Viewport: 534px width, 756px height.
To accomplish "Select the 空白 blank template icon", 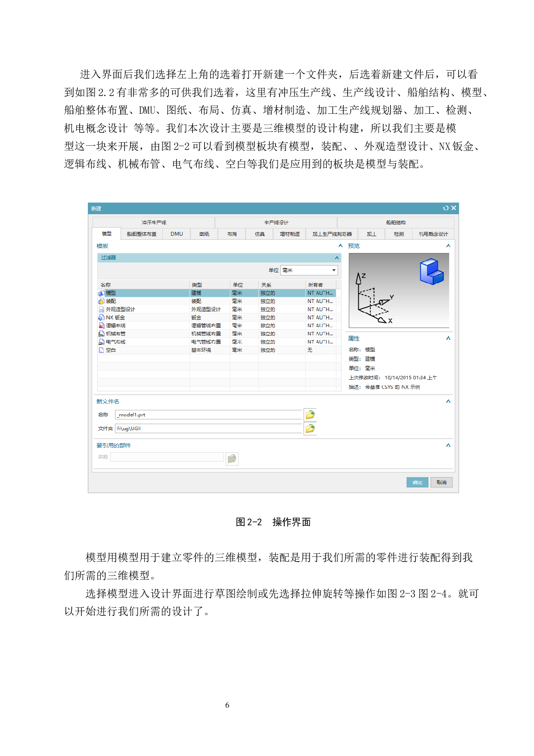I will (101, 350).
